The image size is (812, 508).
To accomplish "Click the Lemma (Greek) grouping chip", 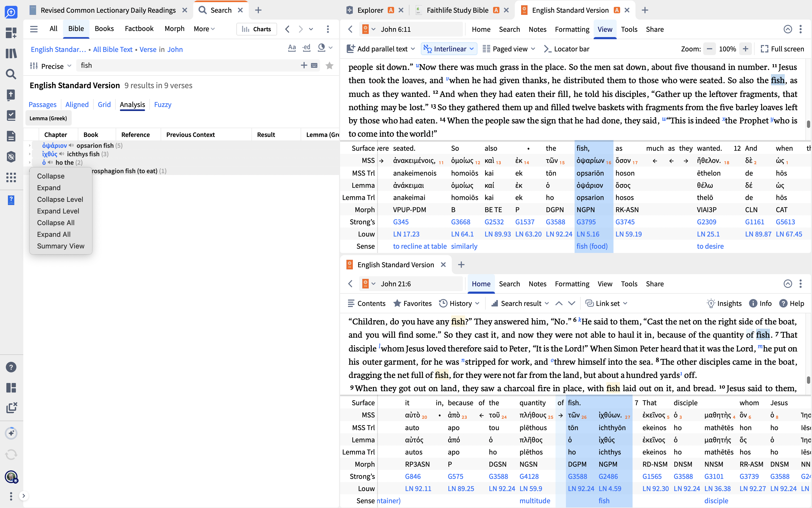I will point(48,119).
